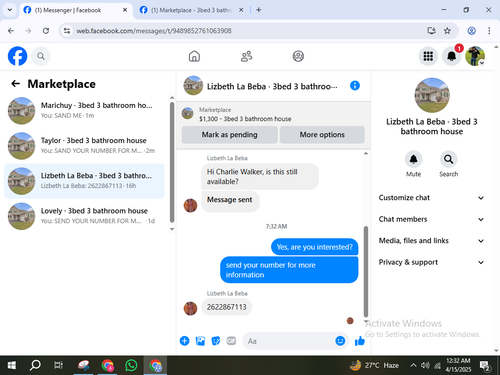Expand Customize chat section
Image resolution: width=500 pixels, height=375 pixels.
tap(431, 198)
